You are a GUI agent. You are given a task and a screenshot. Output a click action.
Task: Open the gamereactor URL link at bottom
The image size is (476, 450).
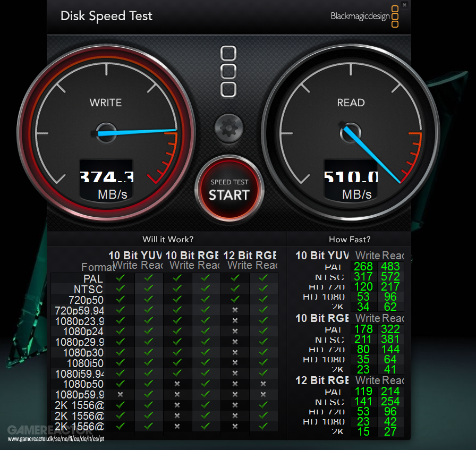(x=56, y=439)
